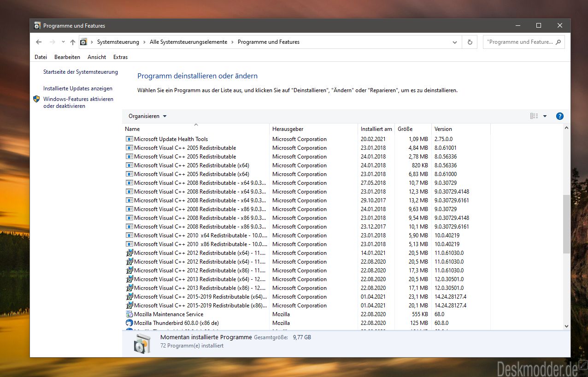The height and width of the screenshot is (377, 588).
Task: Click icon of Visual C++ 2005 Redistributable 8.0.61001
Action: tap(129, 148)
